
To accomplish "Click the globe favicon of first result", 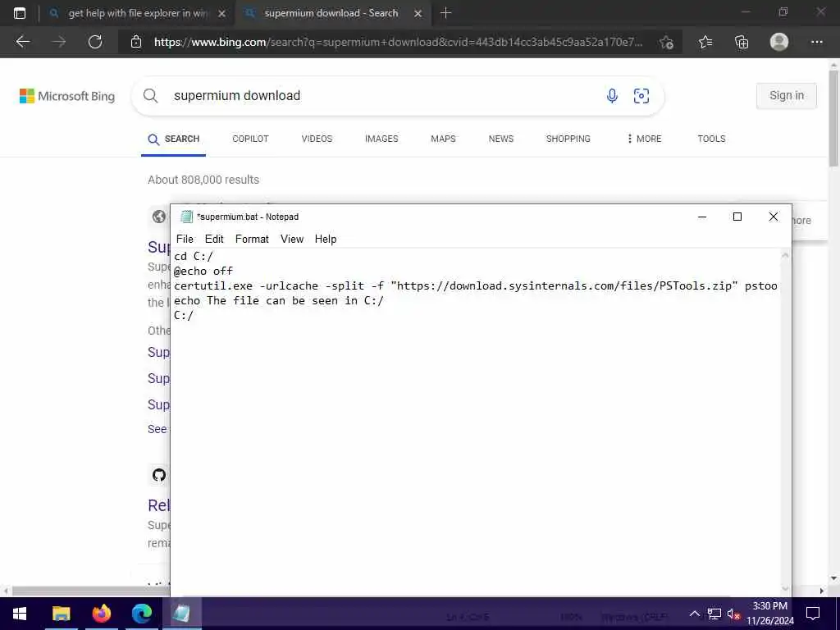I will click(159, 217).
